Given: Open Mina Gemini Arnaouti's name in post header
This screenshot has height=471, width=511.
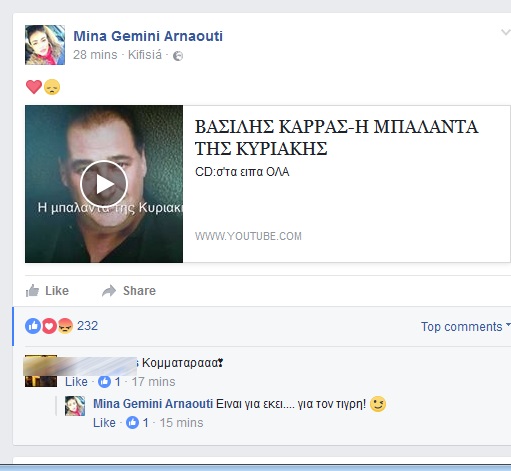Looking at the screenshot, I should [148, 36].
